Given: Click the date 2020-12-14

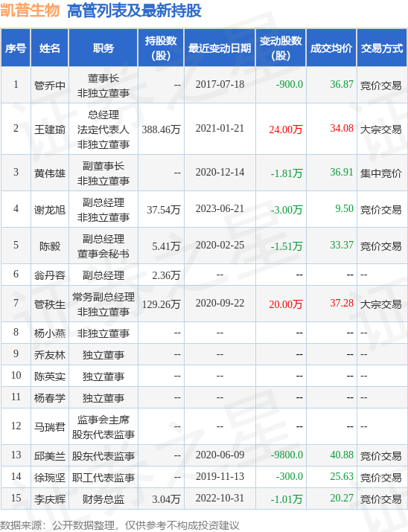Looking at the screenshot, I should tap(220, 172).
